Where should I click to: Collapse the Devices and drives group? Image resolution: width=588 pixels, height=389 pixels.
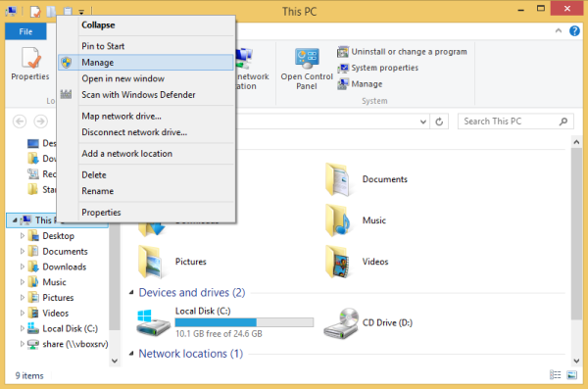131,292
